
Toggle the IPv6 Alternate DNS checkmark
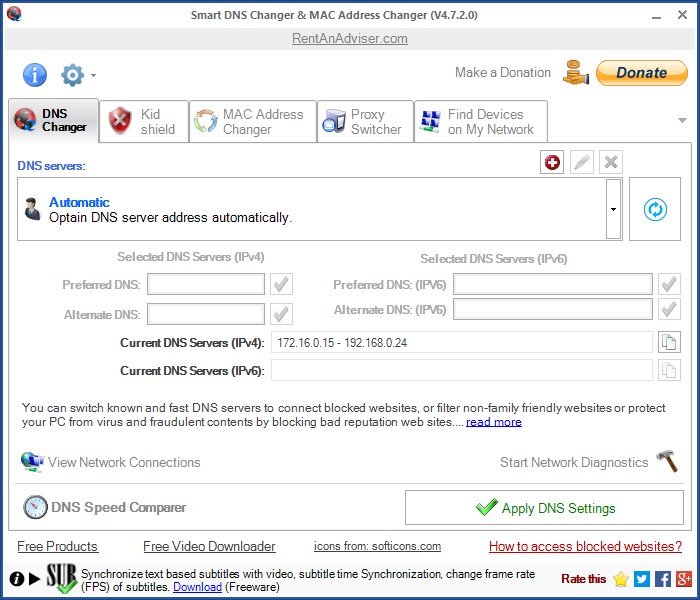(x=669, y=309)
